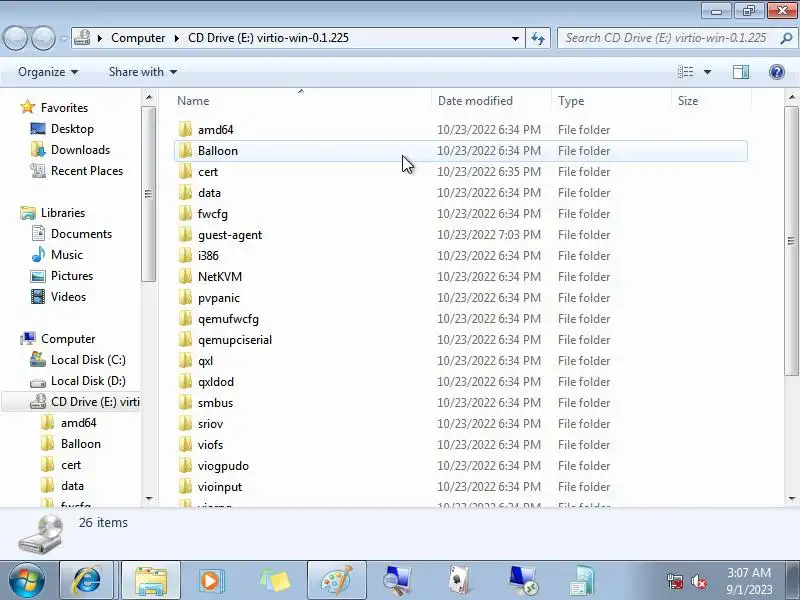Open Desktop in Favorites
The width and height of the screenshot is (800, 600).
click(x=72, y=129)
